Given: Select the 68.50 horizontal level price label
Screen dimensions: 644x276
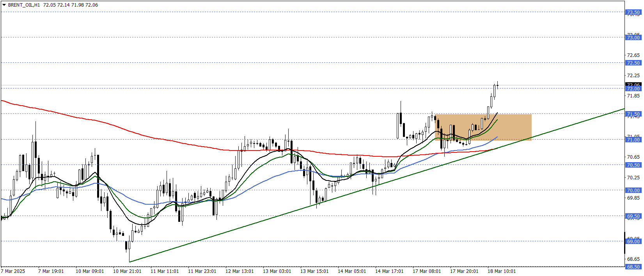Looking at the screenshot, I should coord(633,267).
